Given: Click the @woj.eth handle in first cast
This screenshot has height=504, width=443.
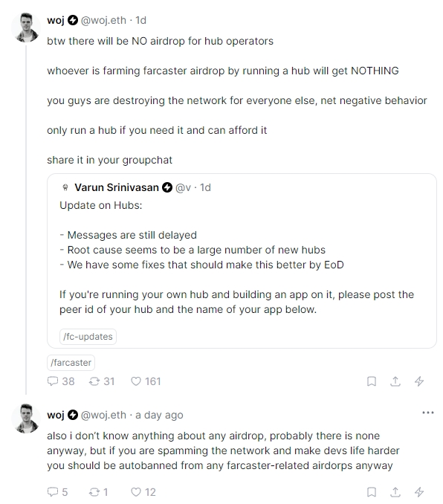Looking at the screenshot, I should (103, 20).
